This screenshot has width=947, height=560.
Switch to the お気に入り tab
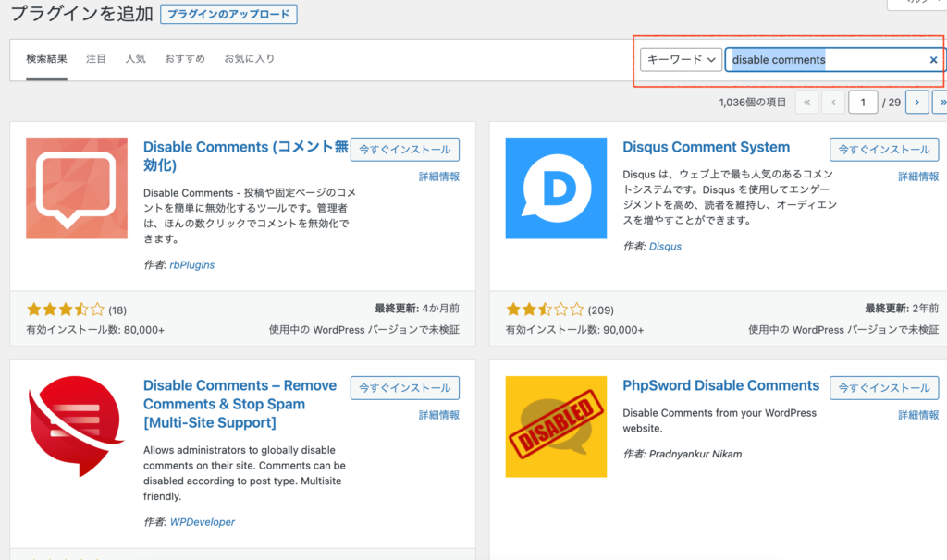[250, 58]
